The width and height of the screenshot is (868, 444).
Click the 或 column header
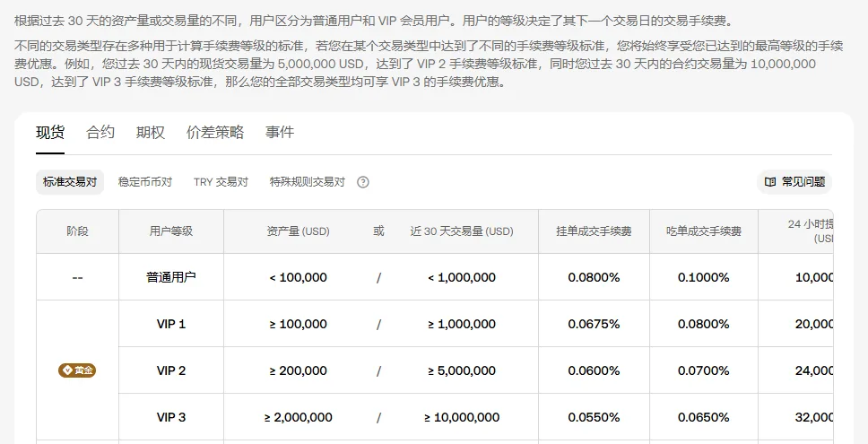click(378, 231)
